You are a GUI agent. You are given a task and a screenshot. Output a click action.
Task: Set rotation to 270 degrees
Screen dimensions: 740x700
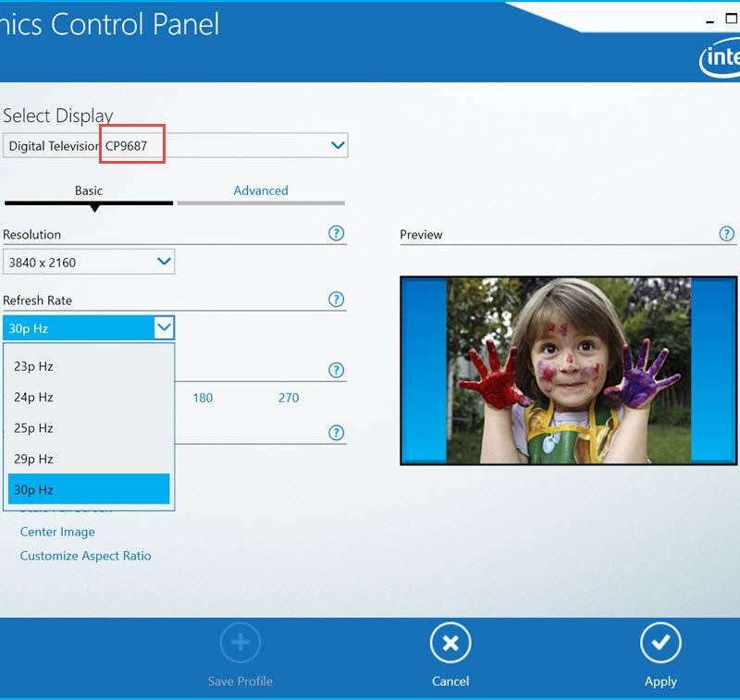point(289,398)
